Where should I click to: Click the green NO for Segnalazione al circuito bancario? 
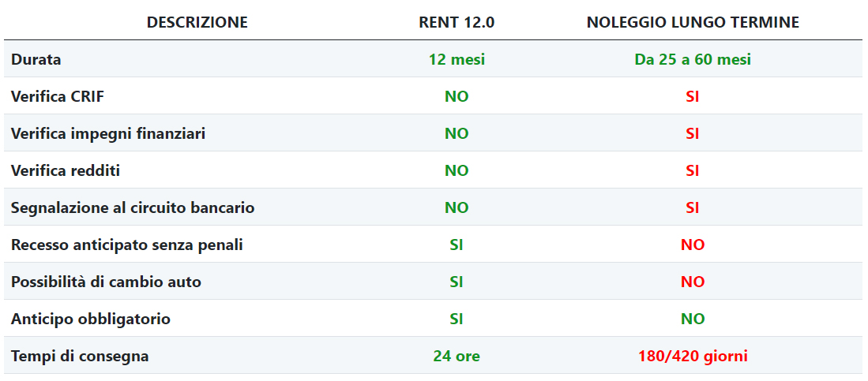(x=457, y=207)
